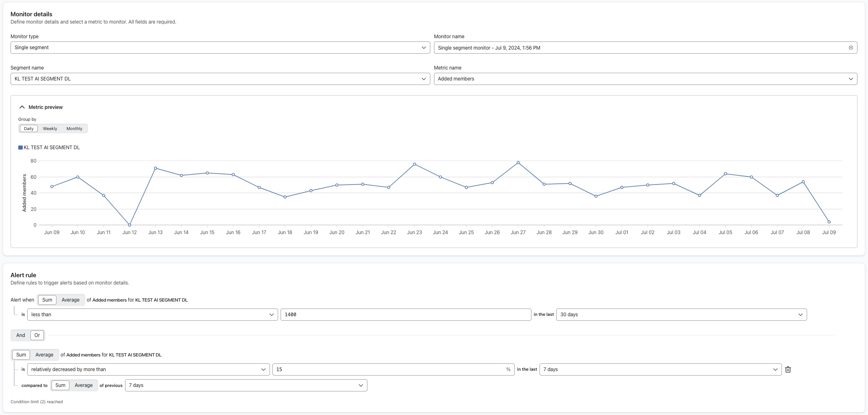Screen dimensions: 868x415
Task: Open the 'less than' comparison dropdown
Action: (152, 314)
